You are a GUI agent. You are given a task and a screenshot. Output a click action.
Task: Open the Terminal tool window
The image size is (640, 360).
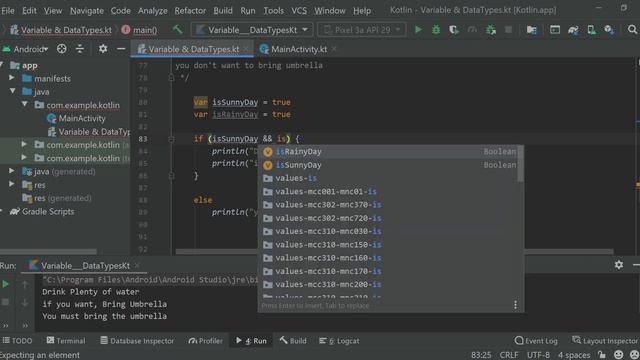click(66, 340)
